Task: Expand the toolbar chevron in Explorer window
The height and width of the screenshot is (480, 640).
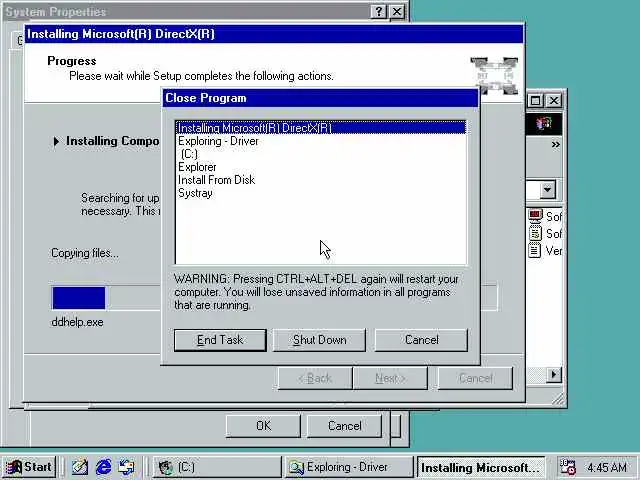Action: pyautogui.click(x=555, y=144)
